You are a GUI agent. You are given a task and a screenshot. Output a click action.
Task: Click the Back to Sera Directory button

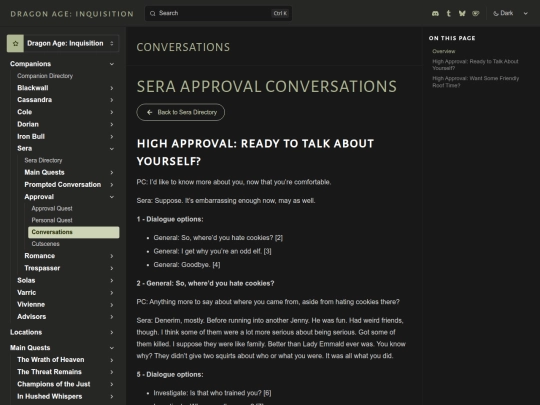(180, 112)
